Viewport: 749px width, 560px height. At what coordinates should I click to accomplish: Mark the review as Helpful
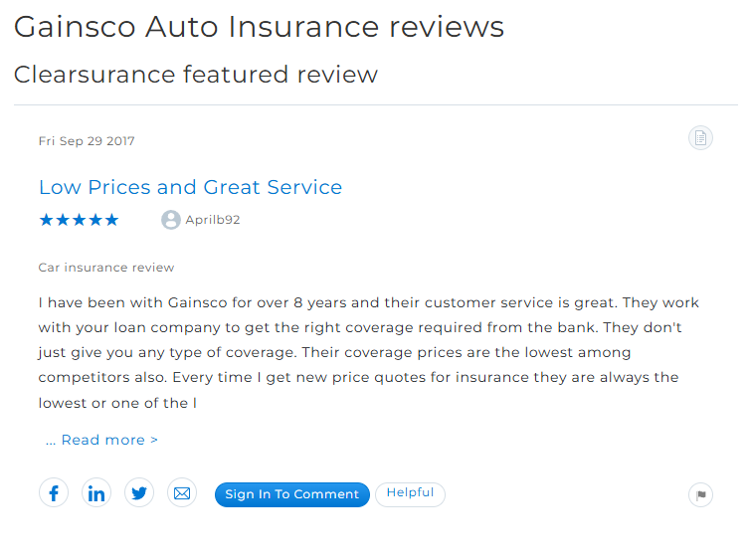point(410,493)
